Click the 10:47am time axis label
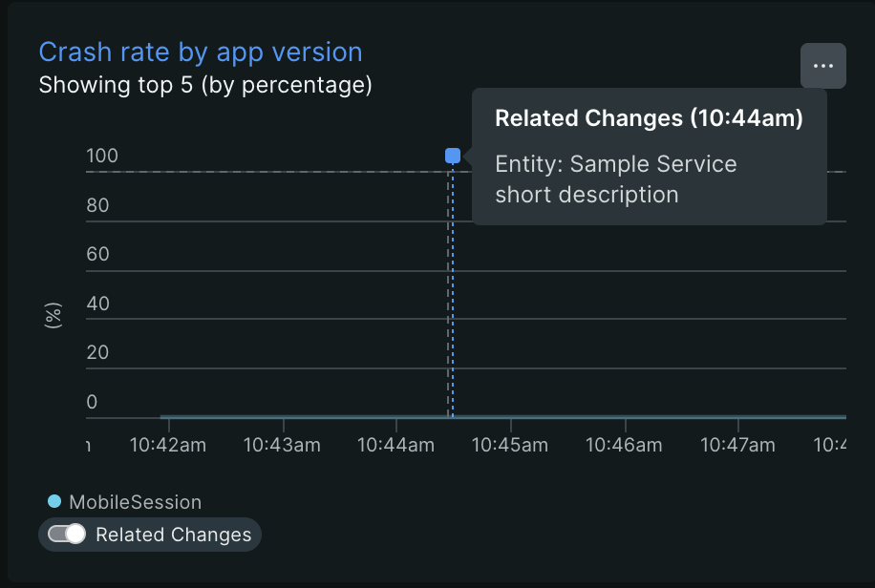 coord(737,445)
